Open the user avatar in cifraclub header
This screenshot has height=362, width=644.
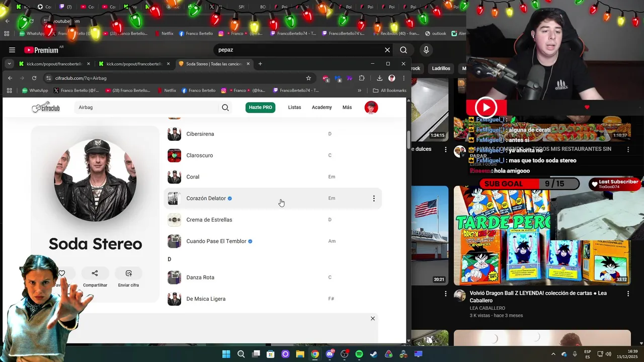point(371,108)
